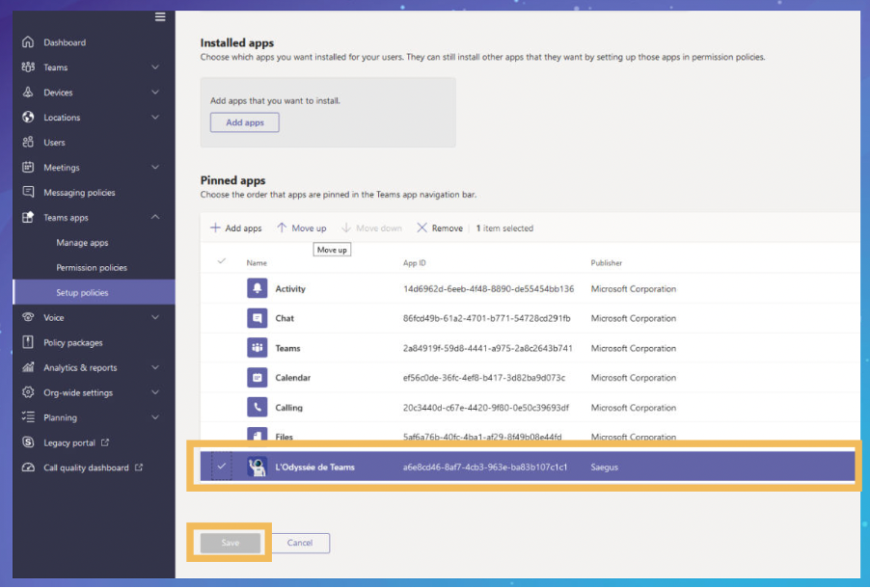Click Remove in pinned apps toolbar
This screenshot has width=870, height=588.
tap(440, 228)
